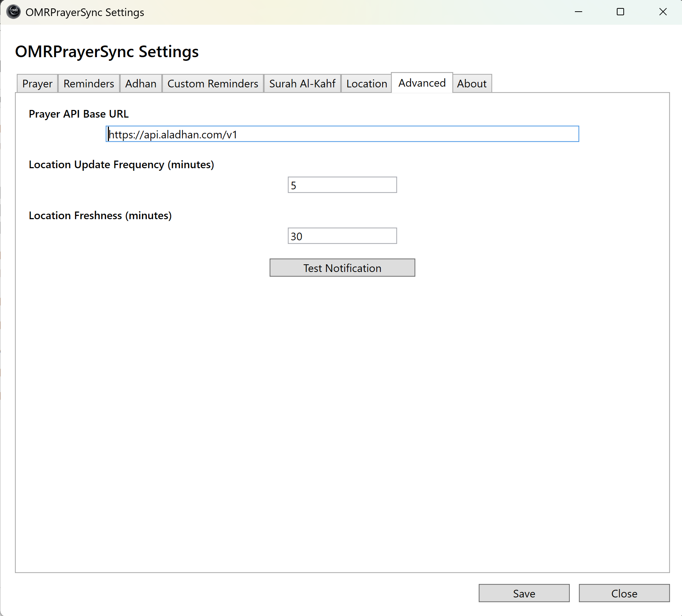Image resolution: width=682 pixels, height=616 pixels.
Task: Click the OMRPrayerSync Settings page heading
Action: pos(107,51)
